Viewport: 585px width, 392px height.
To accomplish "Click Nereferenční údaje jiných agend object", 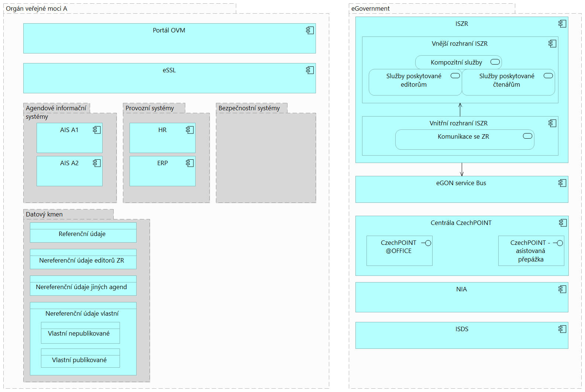I will (x=83, y=285).
